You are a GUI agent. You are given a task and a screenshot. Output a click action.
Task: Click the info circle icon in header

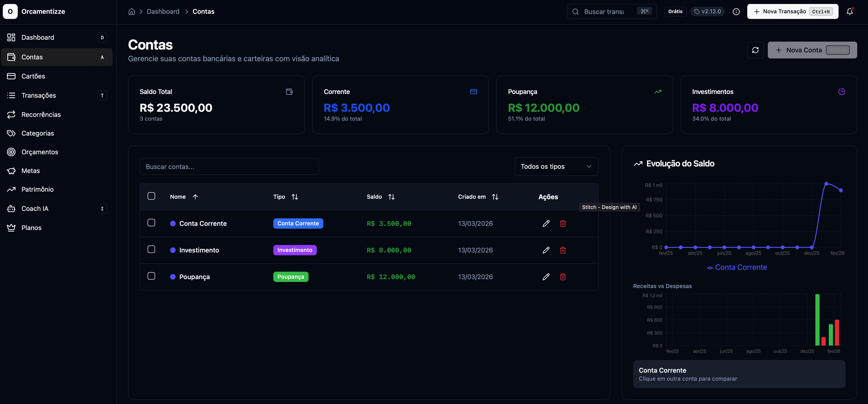click(736, 12)
